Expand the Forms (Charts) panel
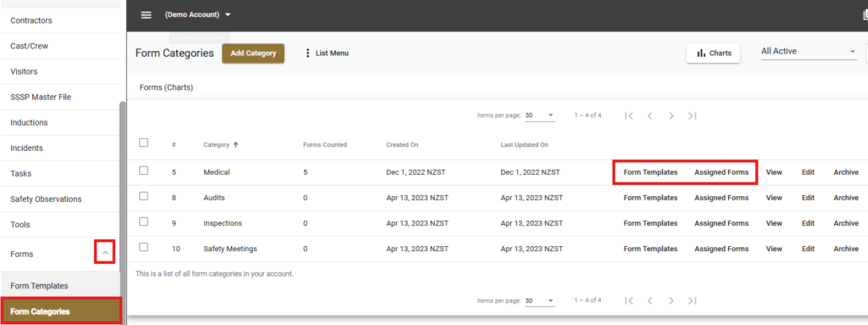Screen dimensions: 868x325 (166, 87)
